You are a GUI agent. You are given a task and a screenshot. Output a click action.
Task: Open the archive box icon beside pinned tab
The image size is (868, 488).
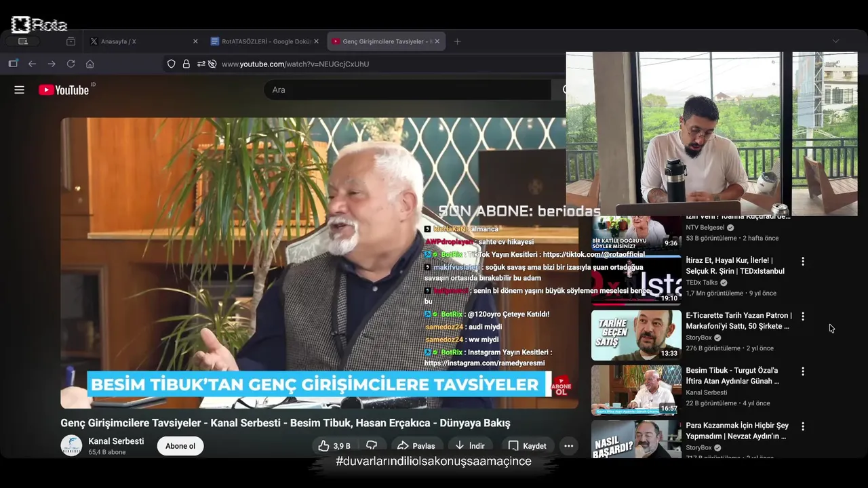71,41
